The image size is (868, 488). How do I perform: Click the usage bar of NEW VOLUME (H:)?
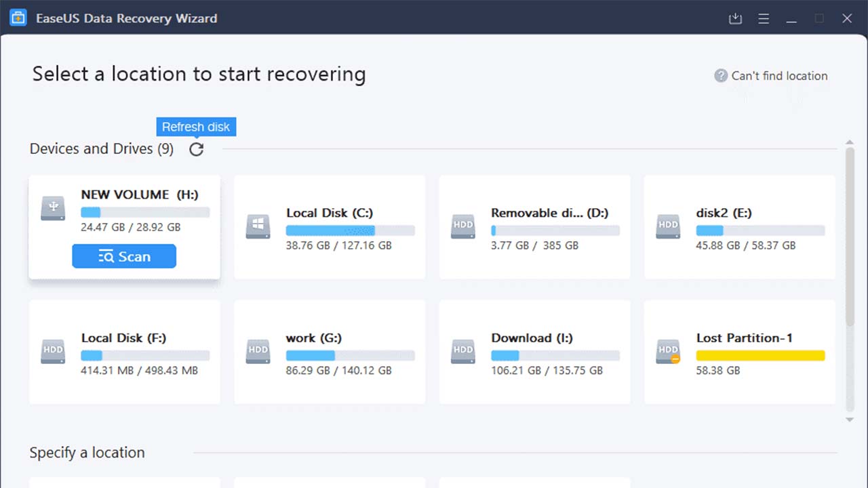tap(145, 212)
